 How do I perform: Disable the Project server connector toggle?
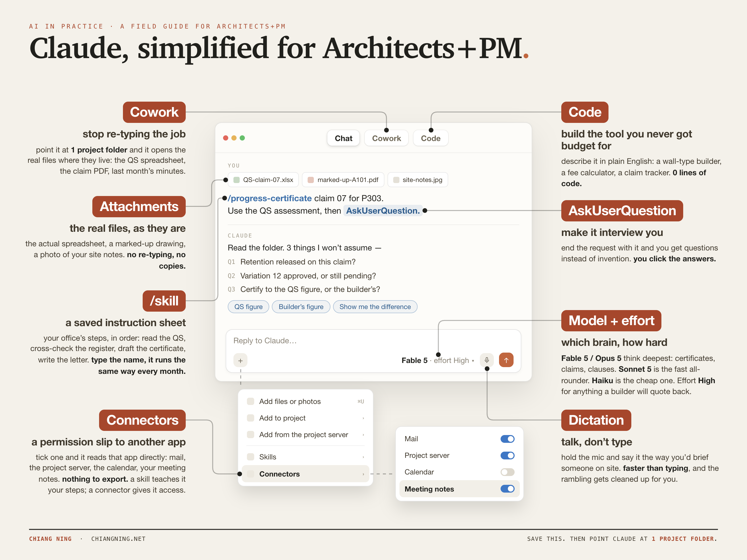pos(507,455)
